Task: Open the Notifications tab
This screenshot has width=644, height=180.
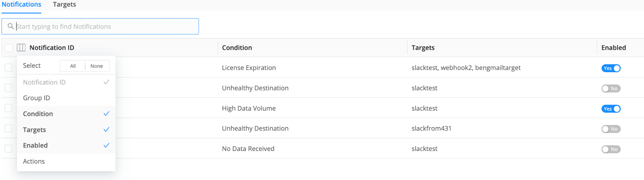Action: tap(21, 4)
